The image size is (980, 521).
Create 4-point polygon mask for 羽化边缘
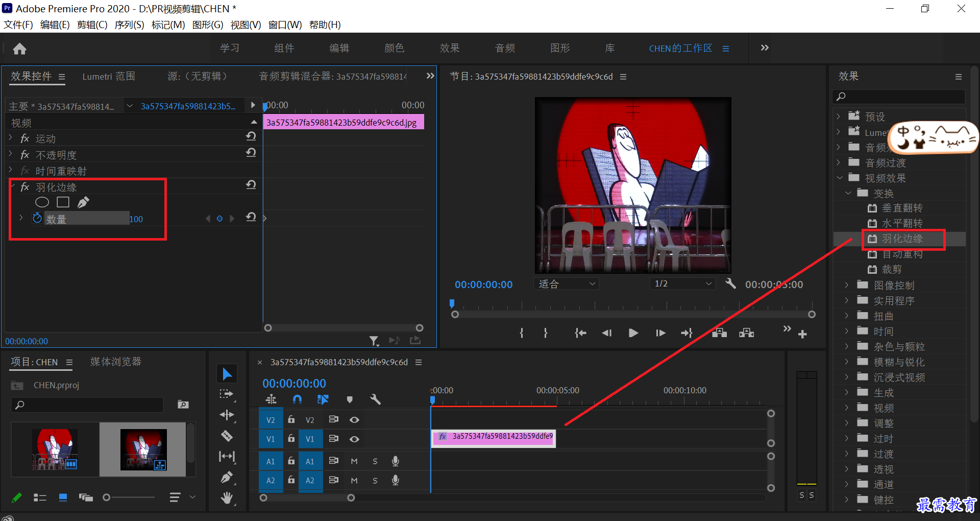point(63,202)
